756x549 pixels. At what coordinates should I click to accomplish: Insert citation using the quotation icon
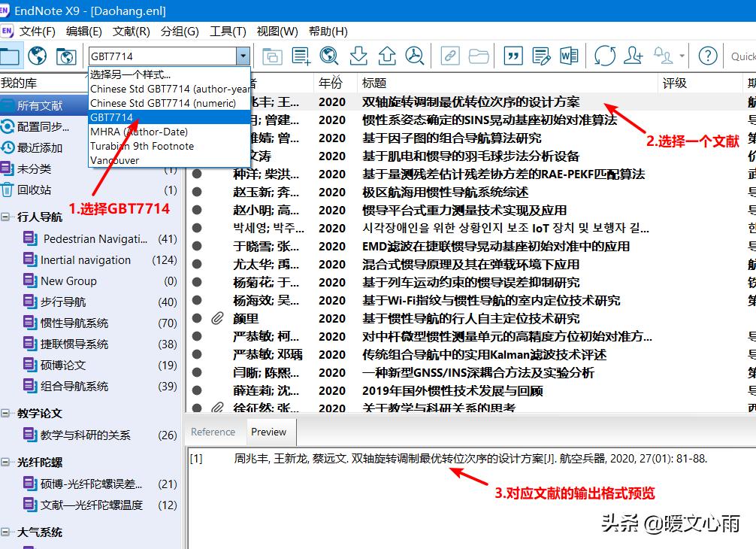tap(513, 56)
